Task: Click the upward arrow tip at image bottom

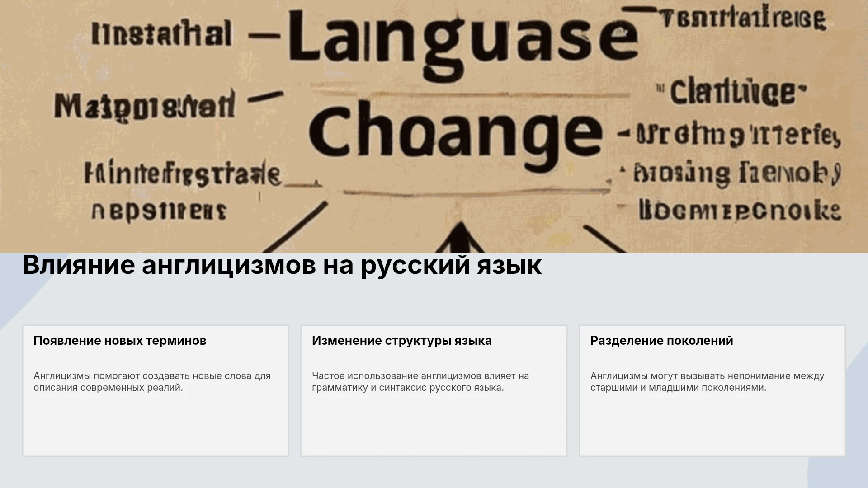Action: (460, 235)
